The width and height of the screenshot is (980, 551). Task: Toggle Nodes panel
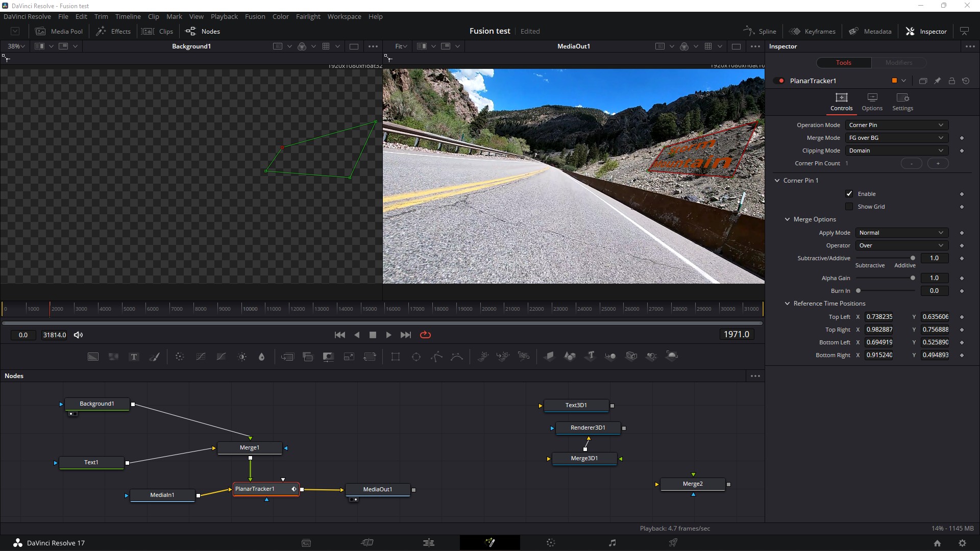203,31
